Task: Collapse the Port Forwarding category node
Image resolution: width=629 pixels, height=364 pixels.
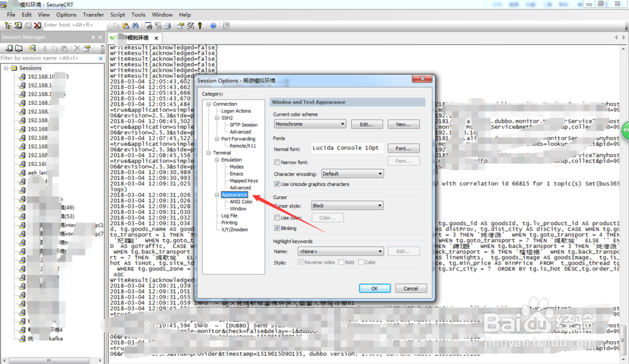Action: point(216,139)
